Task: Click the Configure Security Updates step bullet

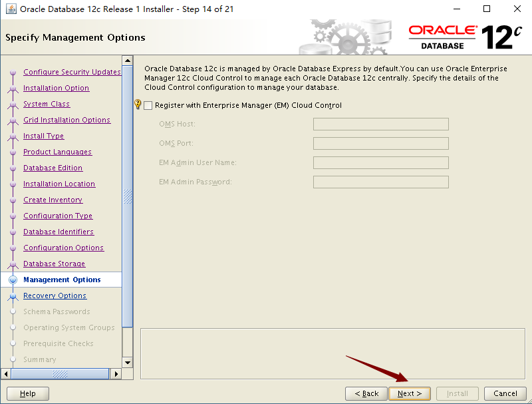Action: click(x=13, y=73)
